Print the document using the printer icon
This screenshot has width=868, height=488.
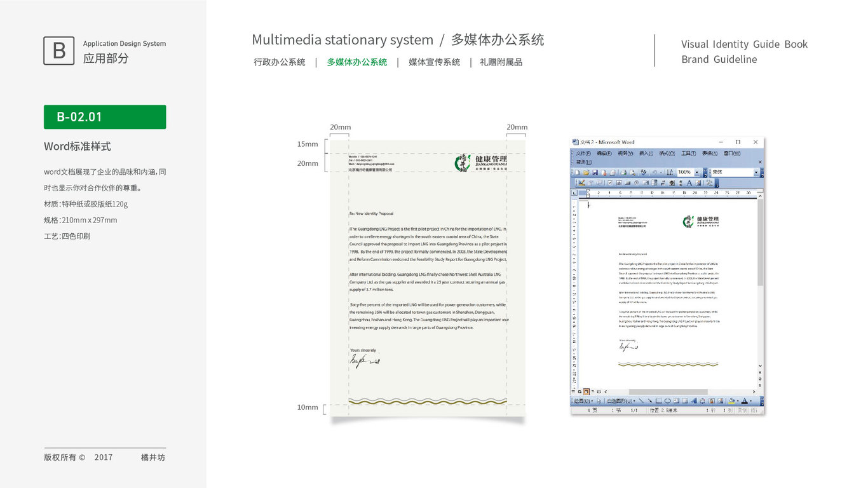(x=623, y=172)
